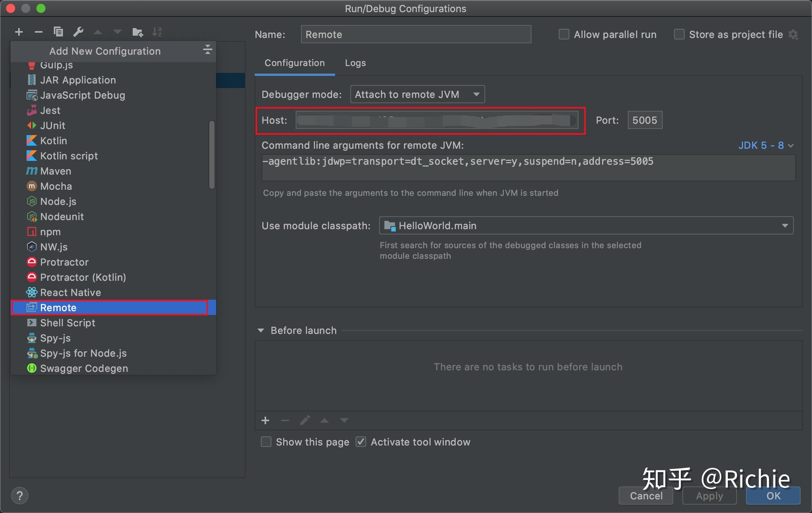This screenshot has width=812, height=513.
Task: Enable Allow parallel run
Action: click(x=564, y=34)
